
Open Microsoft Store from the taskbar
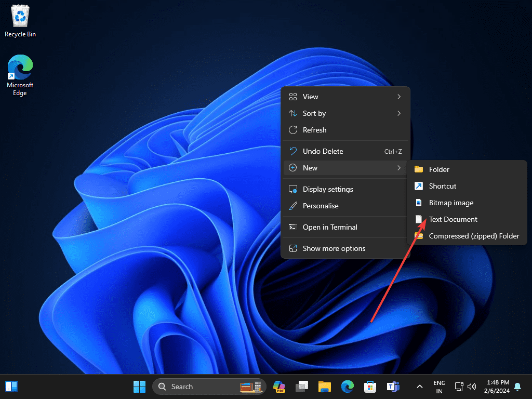(x=370, y=387)
